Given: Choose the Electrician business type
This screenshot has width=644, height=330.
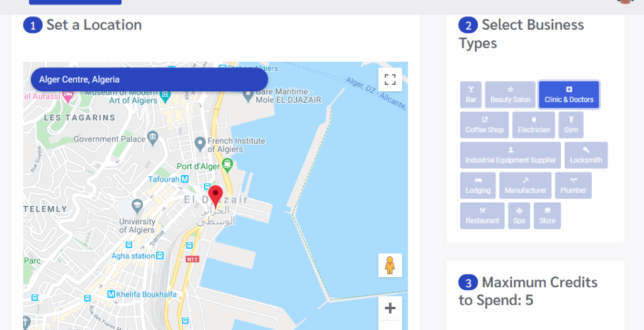Looking at the screenshot, I should pos(533,125).
